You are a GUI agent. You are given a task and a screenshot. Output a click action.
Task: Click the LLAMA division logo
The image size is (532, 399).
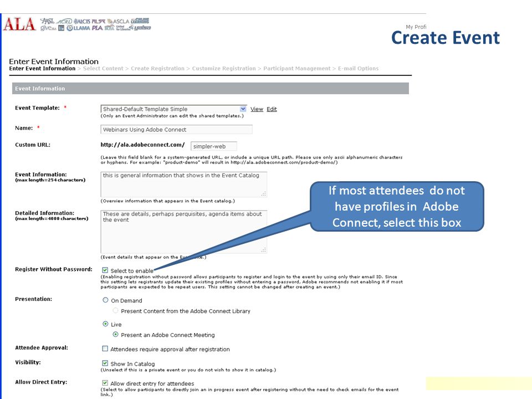78,28
